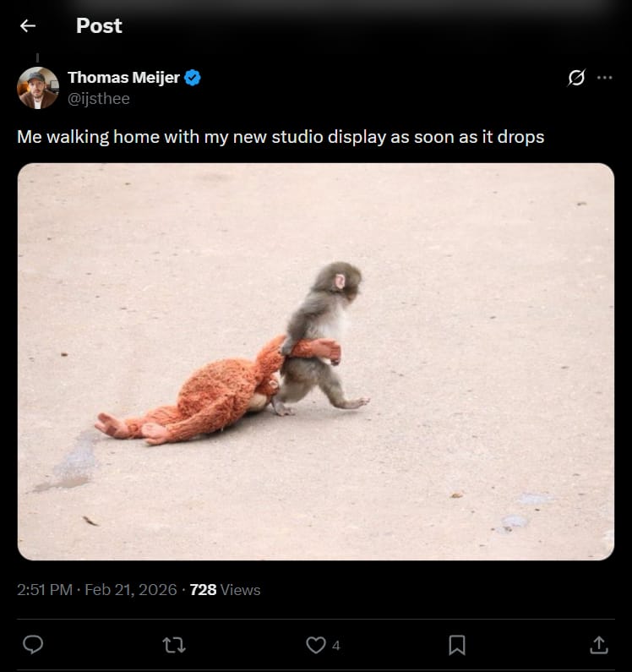Open Grok actions icon on the post
This screenshot has width=632, height=672.
point(576,78)
